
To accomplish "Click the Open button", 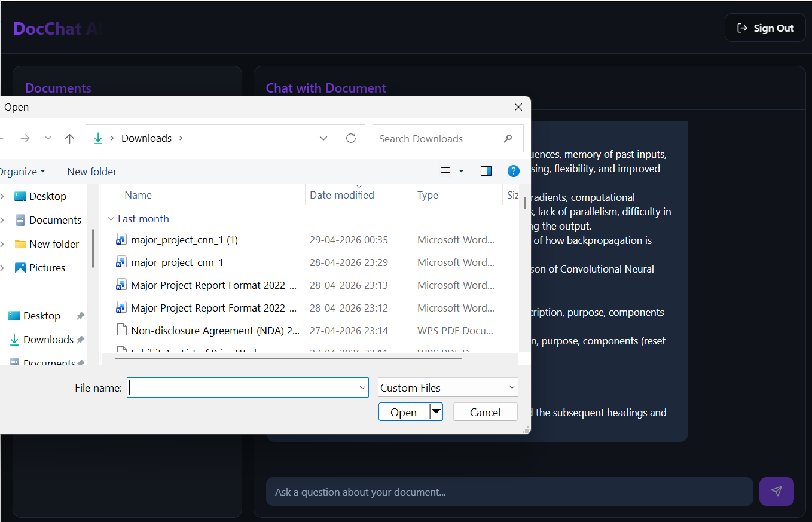I will (x=404, y=412).
